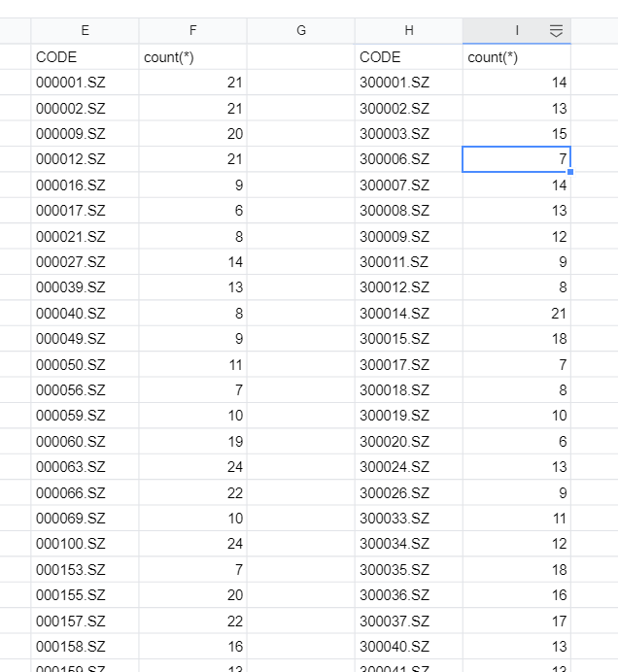Select cell 000066.SZ
Viewport: 618px width, 672px height.
coord(85,492)
